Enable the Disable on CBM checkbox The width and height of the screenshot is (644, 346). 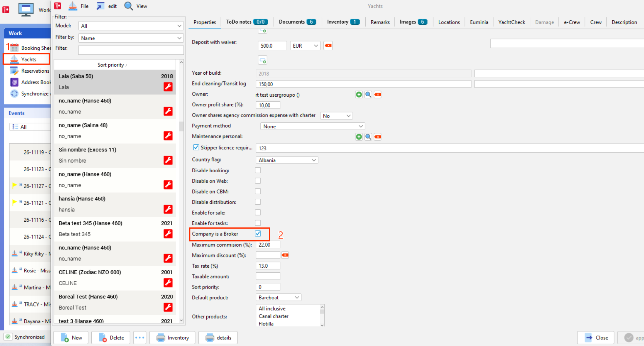(258, 191)
